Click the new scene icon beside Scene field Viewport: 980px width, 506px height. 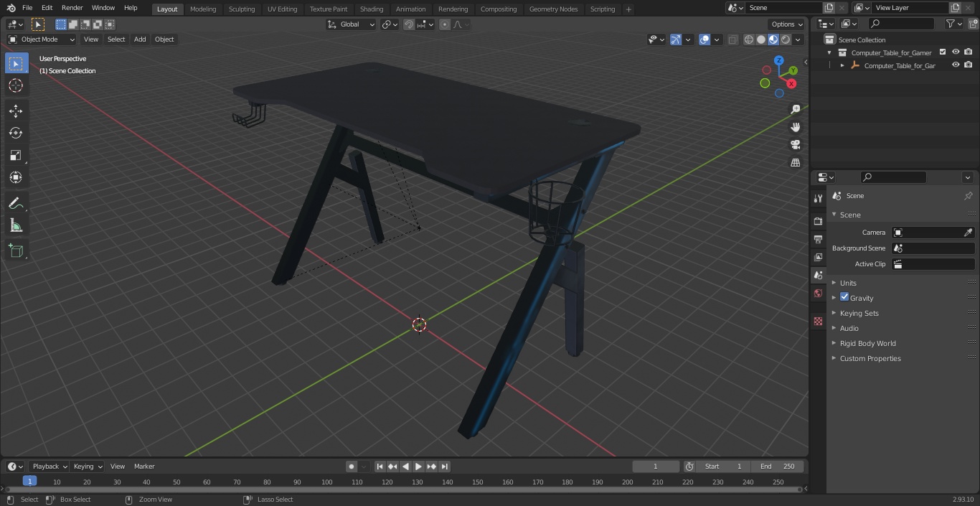click(x=829, y=8)
